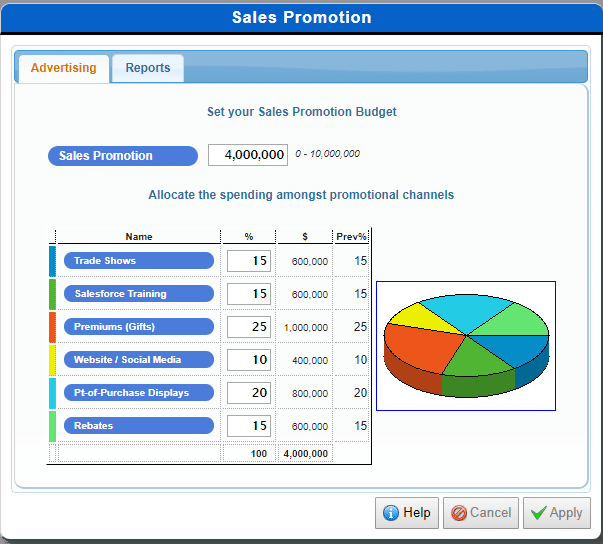
Task: Click the Trade Shows label button
Action: coord(139,261)
